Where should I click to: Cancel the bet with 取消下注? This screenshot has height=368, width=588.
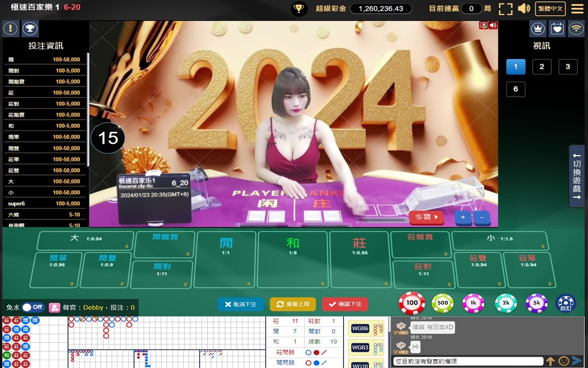coord(240,304)
